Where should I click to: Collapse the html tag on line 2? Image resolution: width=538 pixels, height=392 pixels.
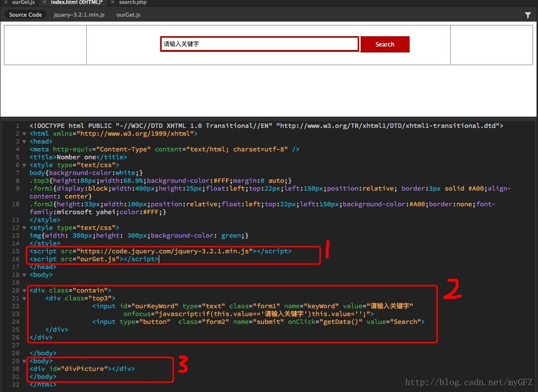[24, 134]
